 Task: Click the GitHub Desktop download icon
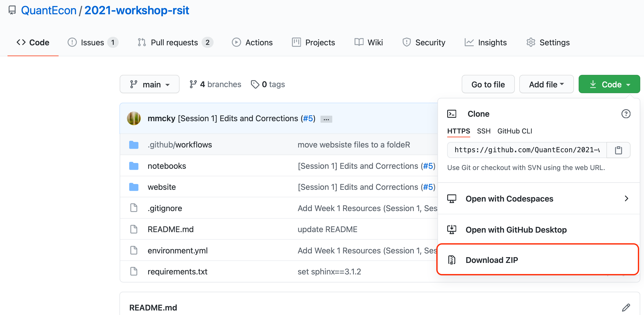tap(452, 230)
